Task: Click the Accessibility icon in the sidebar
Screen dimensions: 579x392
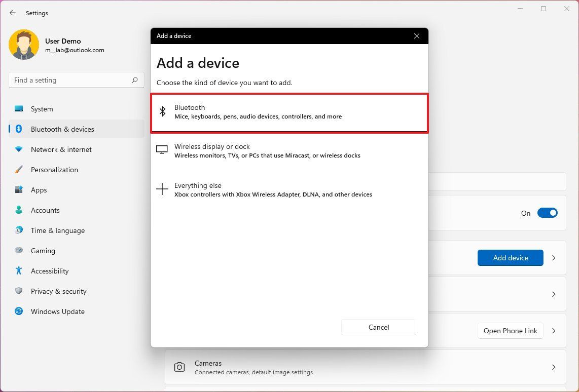Action: 19,271
